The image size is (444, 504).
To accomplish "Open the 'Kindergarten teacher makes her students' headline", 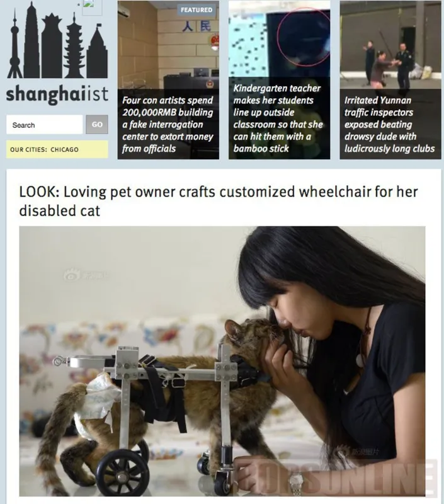I will (278, 118).
